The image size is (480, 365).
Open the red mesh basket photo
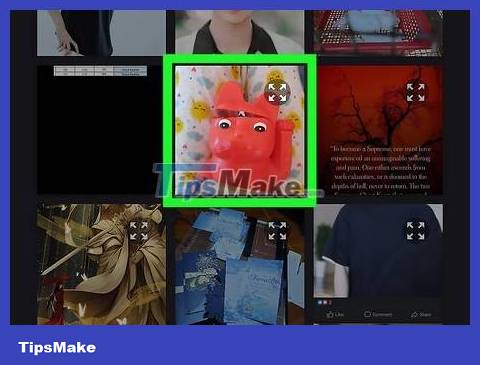(x=378, y=32)
